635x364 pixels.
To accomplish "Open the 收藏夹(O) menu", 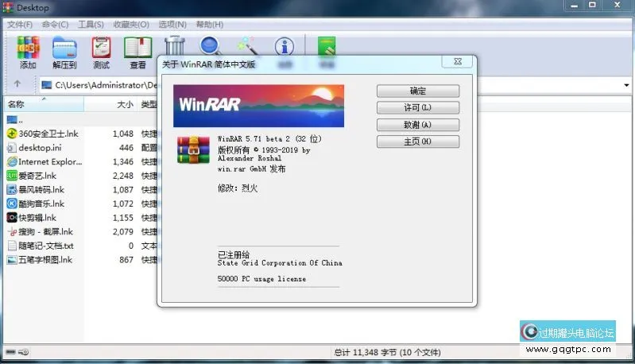I will click(x=131, y=25).
